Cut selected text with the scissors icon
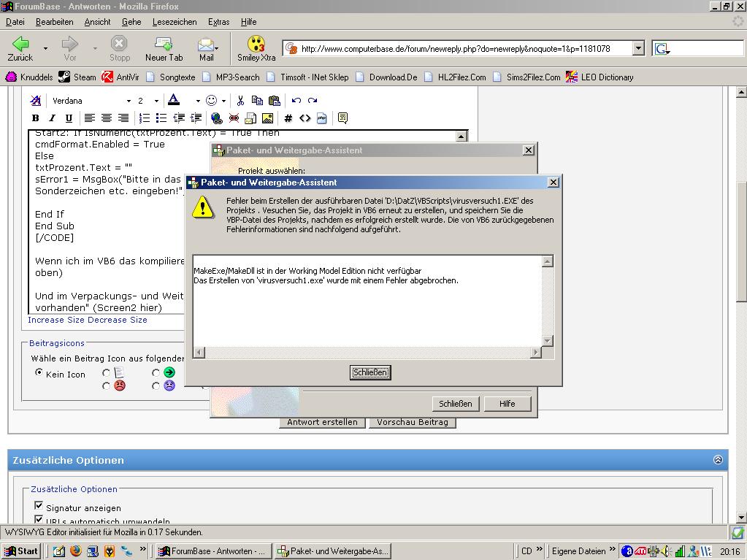Image resolution: width=747 pixels, height=560 pixels. tap(240, 101)
